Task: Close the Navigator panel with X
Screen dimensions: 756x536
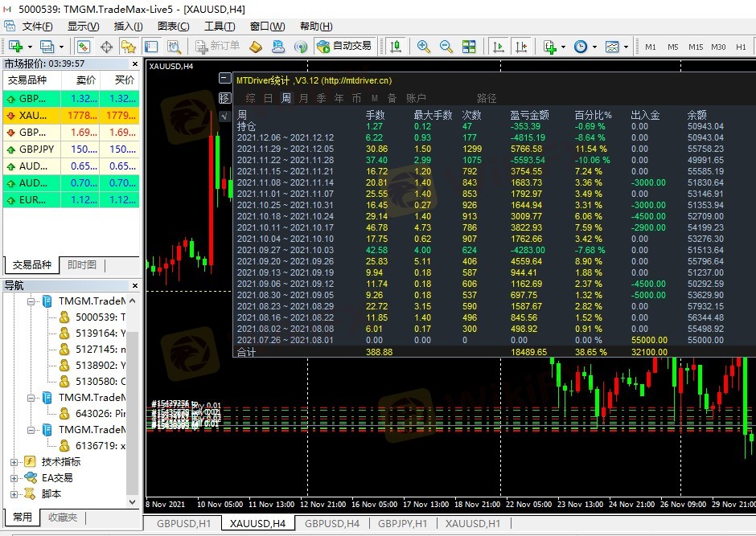Action: coord(133,285)
